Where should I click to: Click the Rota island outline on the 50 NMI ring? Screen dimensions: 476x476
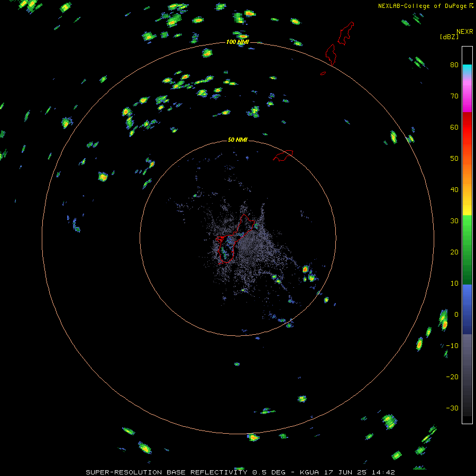pyautogui.click(x=283, y=155)
